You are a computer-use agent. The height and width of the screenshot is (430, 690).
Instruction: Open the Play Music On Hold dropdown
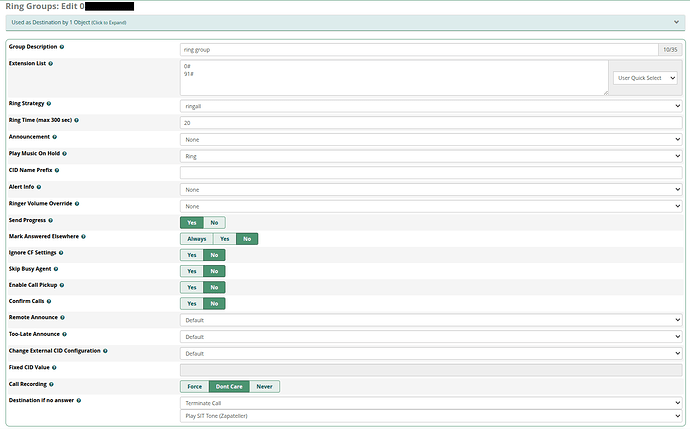click(x=431, y=156)
